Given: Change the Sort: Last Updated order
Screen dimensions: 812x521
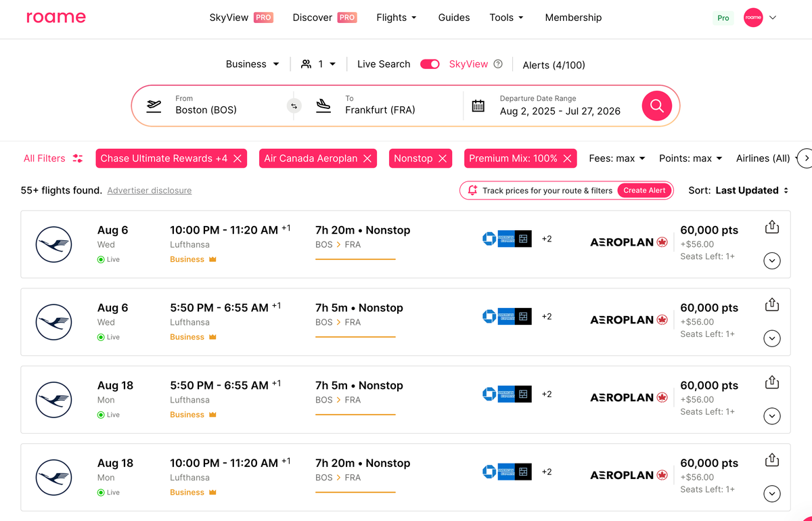Looking at the screenshot, I should pos(739,191).
